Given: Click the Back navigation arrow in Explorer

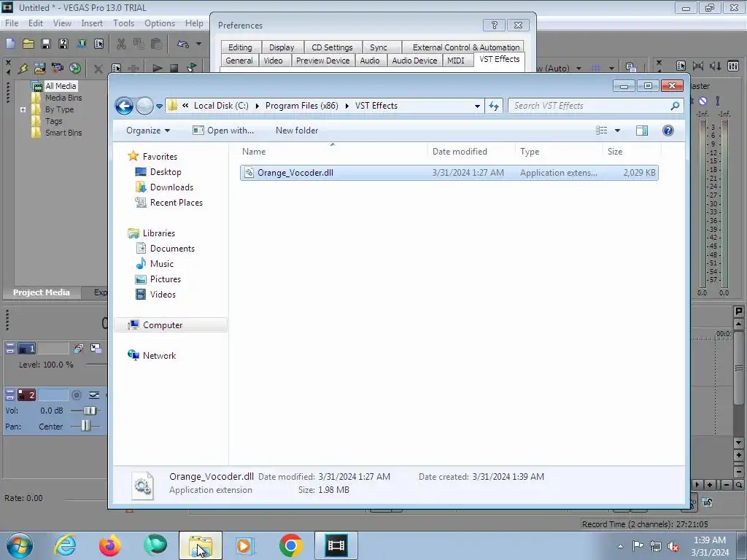Looking at the screenshot, I should tap(124, 106).
